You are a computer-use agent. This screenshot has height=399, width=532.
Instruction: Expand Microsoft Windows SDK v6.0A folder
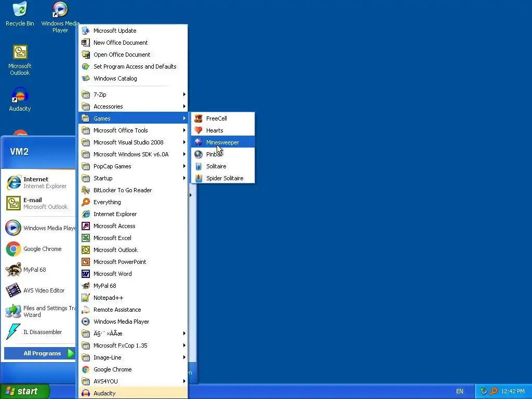pyautogui.click(x=133, y=154)
